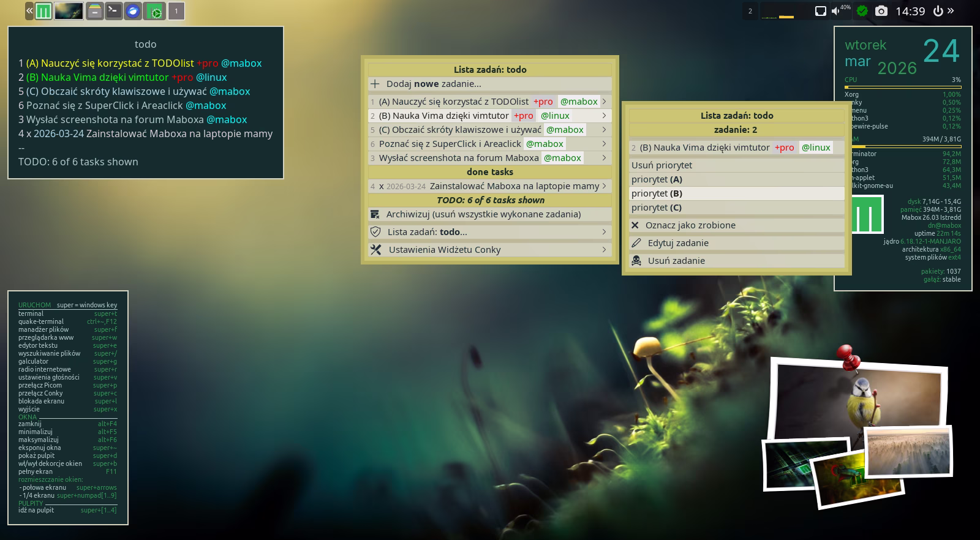980x540 pixels.
Task: Set task priority to 'priorytet (A)'
Action: [657, 179]
